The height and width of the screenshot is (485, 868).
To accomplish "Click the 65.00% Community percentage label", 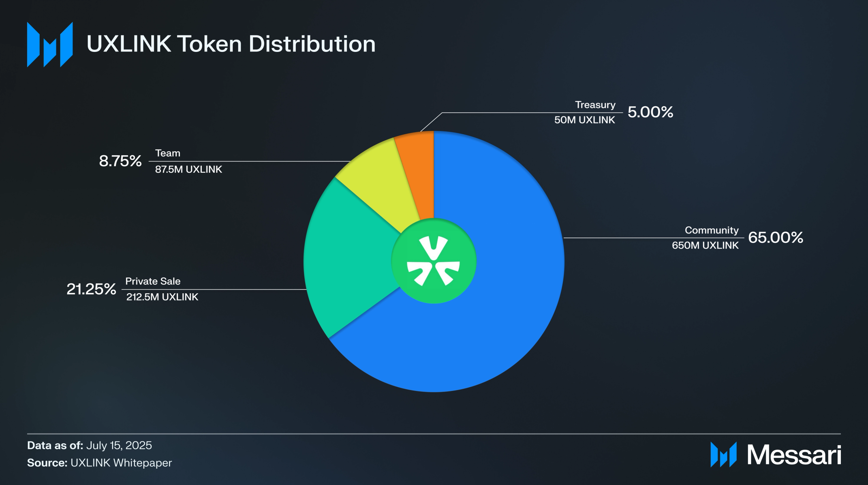I will point(776,238).
